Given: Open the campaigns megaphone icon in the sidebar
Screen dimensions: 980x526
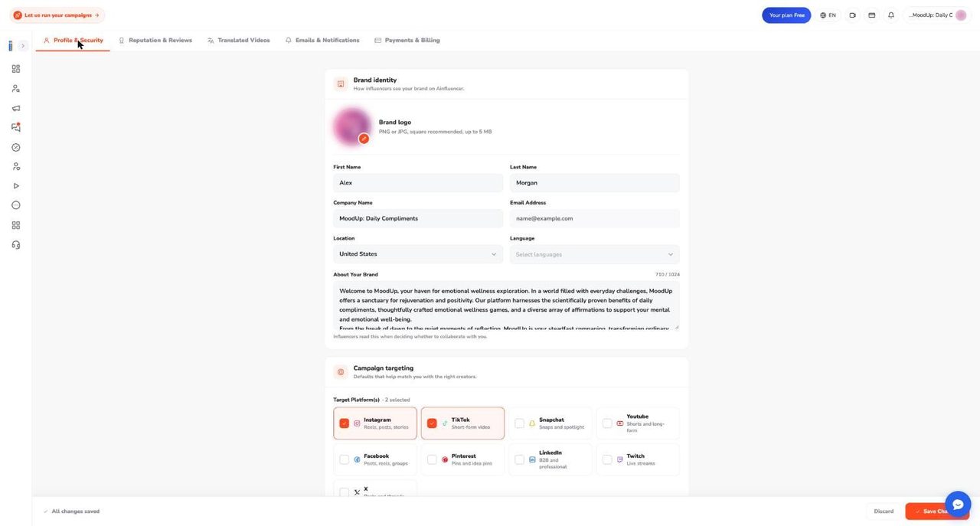Looking at the screenshot, I should pos(16,108).
